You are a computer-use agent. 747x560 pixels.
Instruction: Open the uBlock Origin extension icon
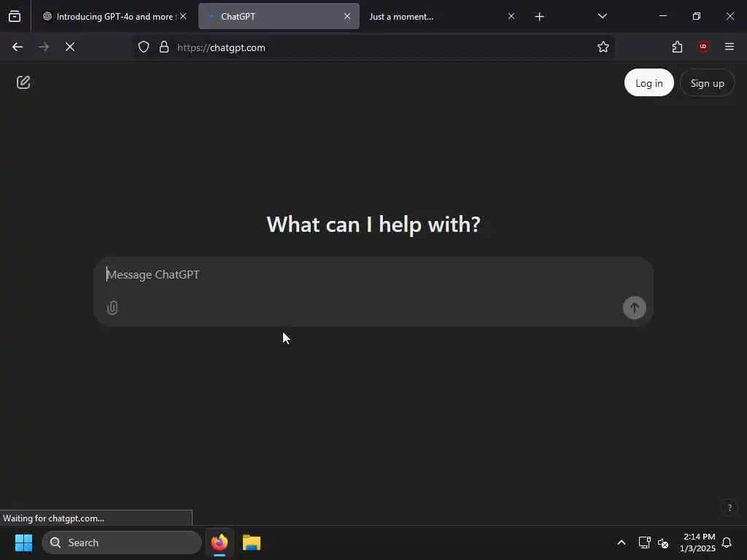(703, 46)
